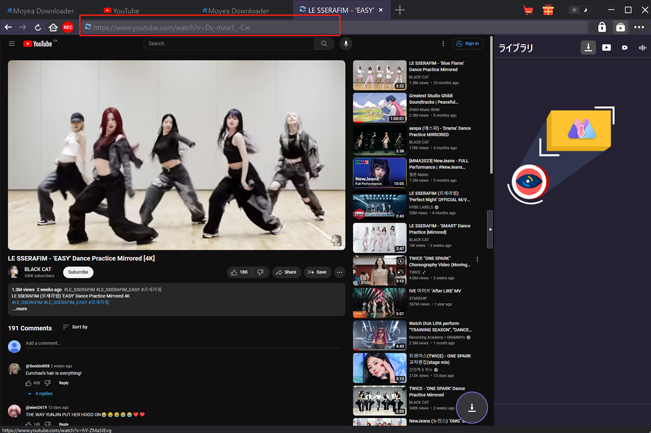Open the YouTube hamburger guide menu
Screen dimensions: 651x433
click(x=12, y=44)
